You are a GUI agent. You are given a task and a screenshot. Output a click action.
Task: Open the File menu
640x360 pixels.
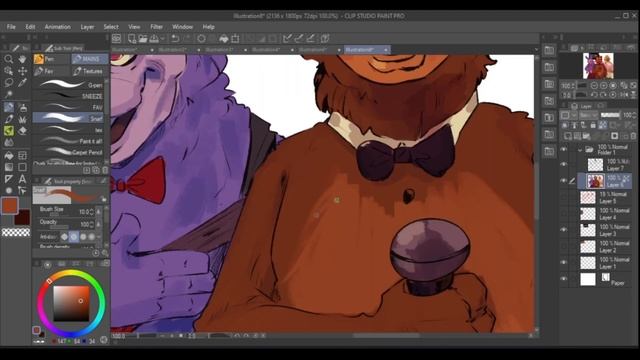11,27
